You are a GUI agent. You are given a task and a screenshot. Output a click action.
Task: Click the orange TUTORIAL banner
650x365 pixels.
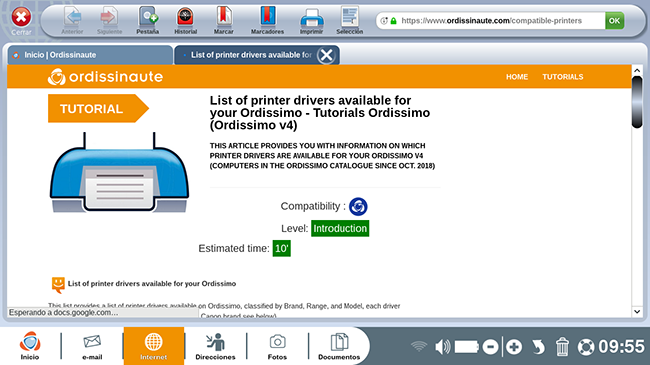pyautogui.click(x=98, y=108)
